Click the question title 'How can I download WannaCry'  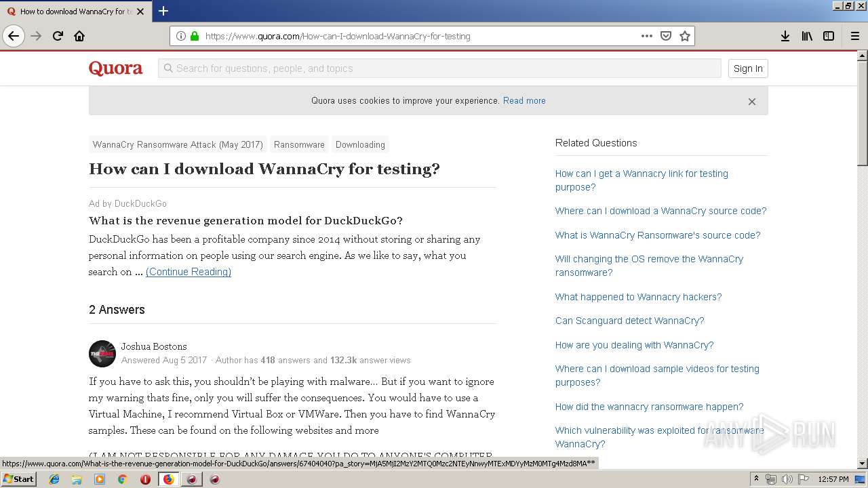(264, 169)
